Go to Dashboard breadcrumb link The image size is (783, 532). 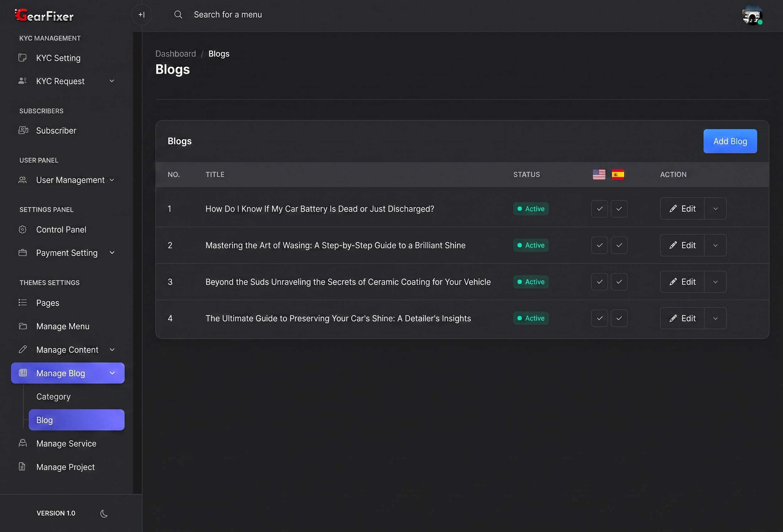coord(176,54)
